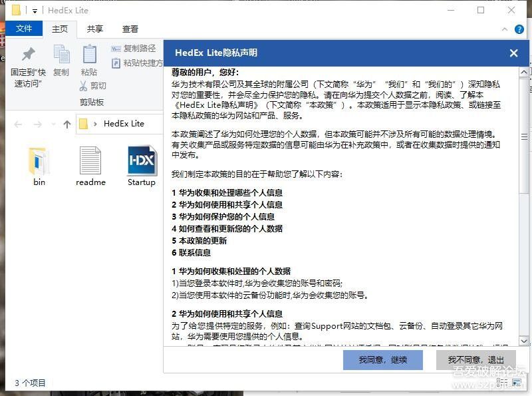Switch to the 共享 Share tab
Viewport: 532px width, 396px height.
[94, 29]
